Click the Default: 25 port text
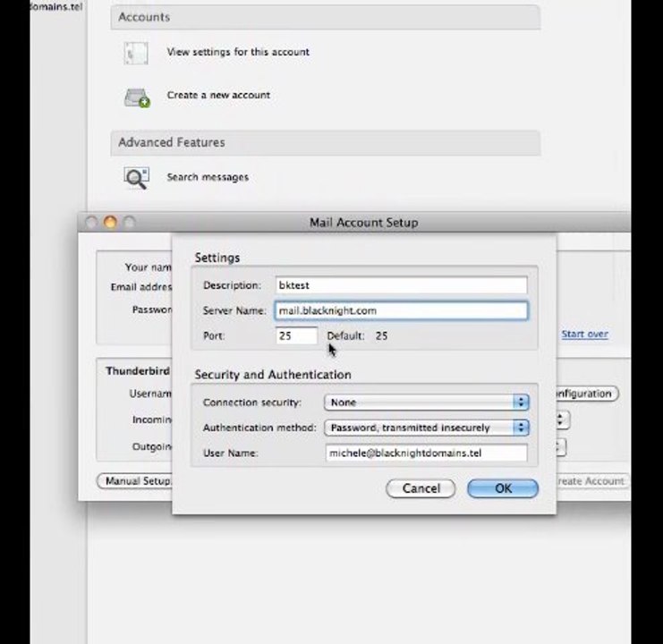The height and width of the screenshot is (644, 663). tap(357, 336)
